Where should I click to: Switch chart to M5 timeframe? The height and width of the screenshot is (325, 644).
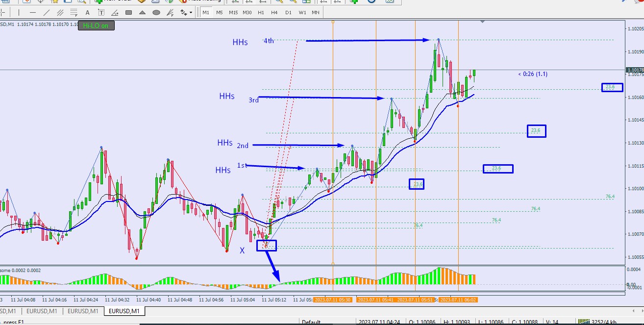[219, 12]
